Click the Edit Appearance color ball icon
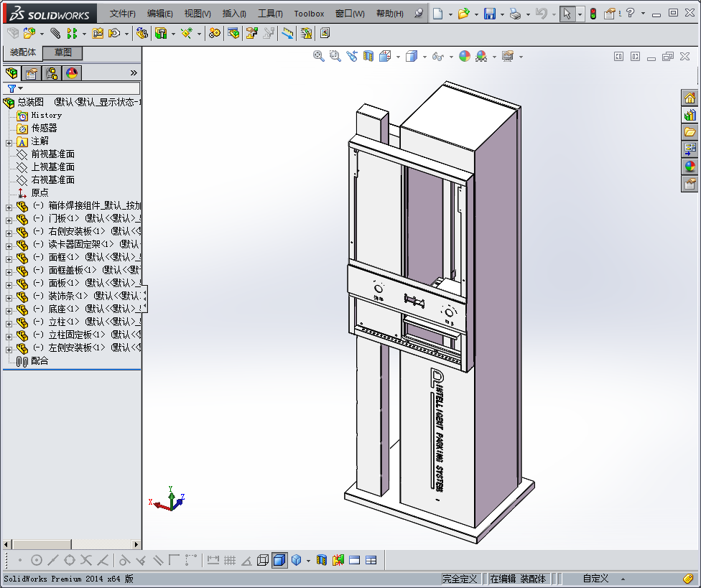The image size is (701, 588). tap(465, 56)
